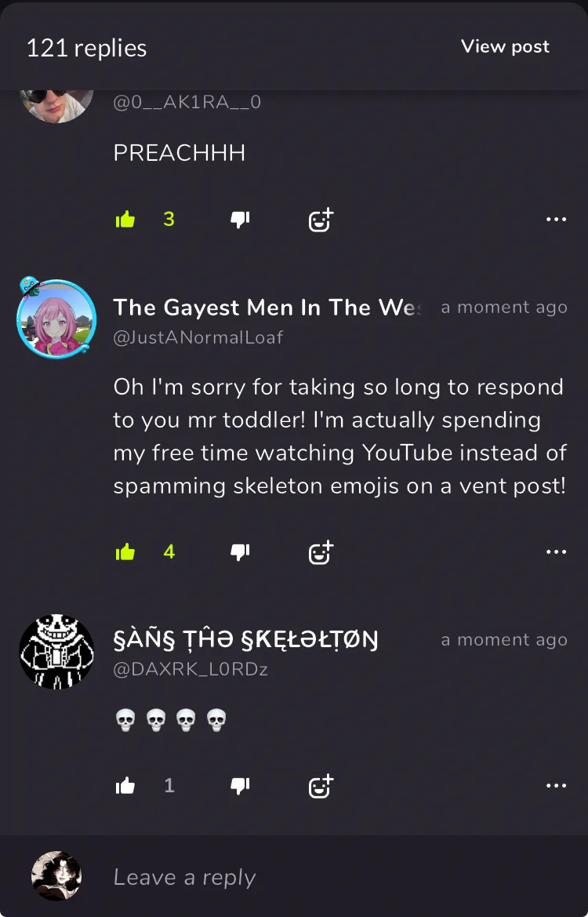The width and height of the screenshot is (588, 917).
Task: Open JustANormalLoaf's pink-haired avatar
Action: point(56,318)
